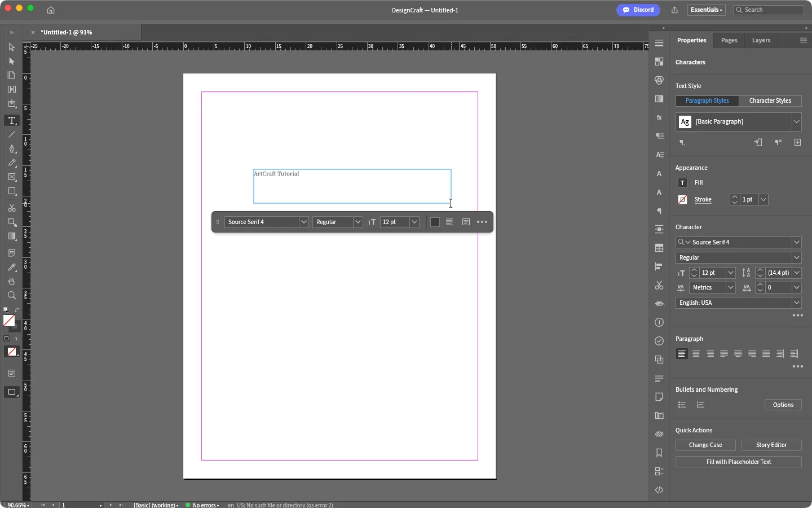Open the Essentials workspace dropdown
Screen dimensions: 812x508
click(x=707, y=10)
